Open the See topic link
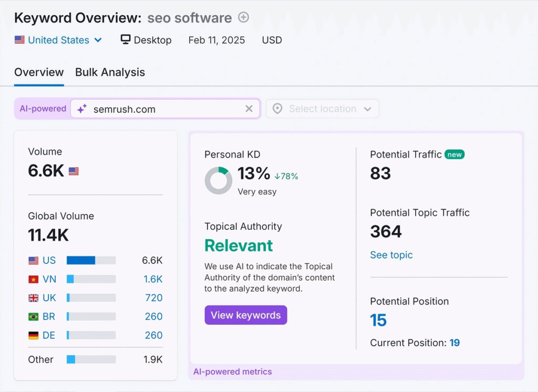The width and height of the screenshot is (538, 392). point(391,255)
